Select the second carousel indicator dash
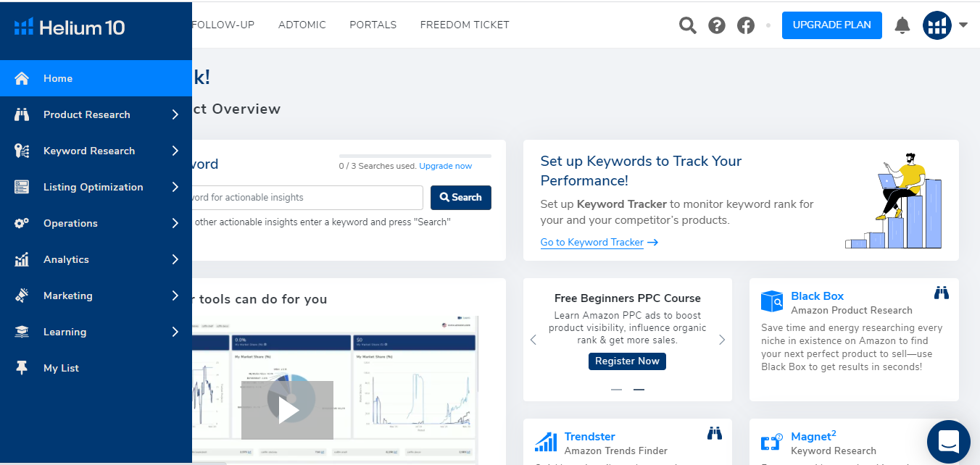 (639, 390)
